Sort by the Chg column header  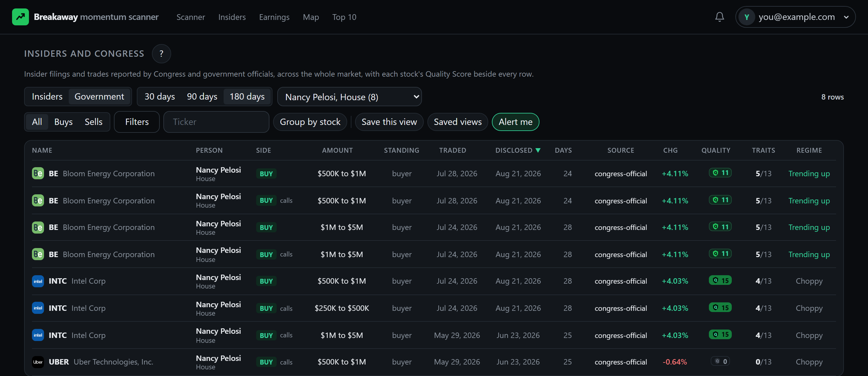(x=670, y=150)
